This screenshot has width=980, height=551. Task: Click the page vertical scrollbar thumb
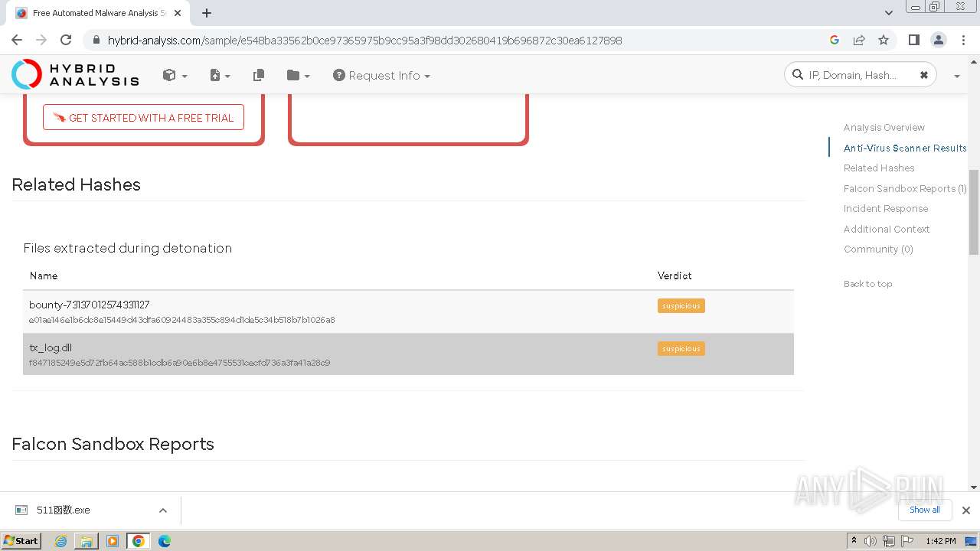coord(973,212)
